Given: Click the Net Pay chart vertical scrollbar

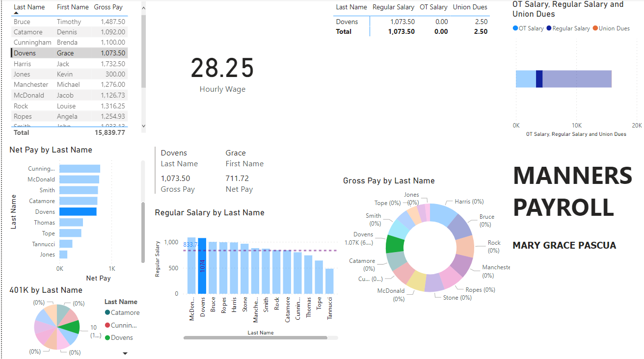Looking at the screenshot, I should 143,233.
